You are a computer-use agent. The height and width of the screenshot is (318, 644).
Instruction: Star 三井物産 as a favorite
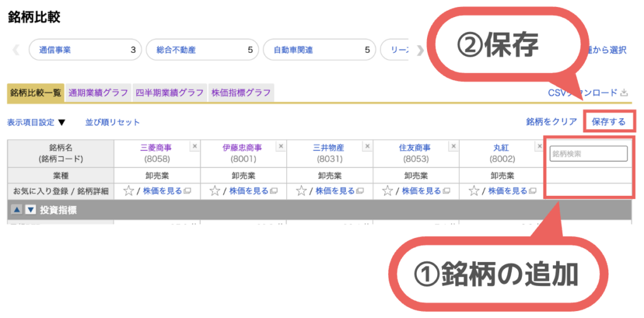[x=301, y=191]
